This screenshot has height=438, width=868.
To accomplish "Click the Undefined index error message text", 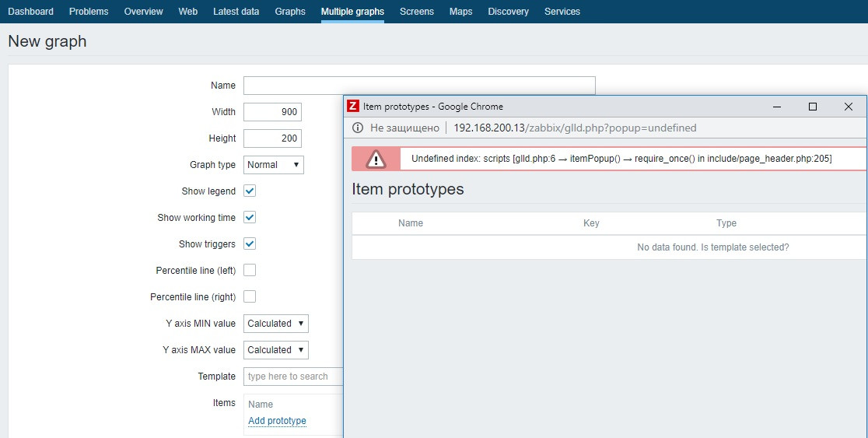I will 621,159.
